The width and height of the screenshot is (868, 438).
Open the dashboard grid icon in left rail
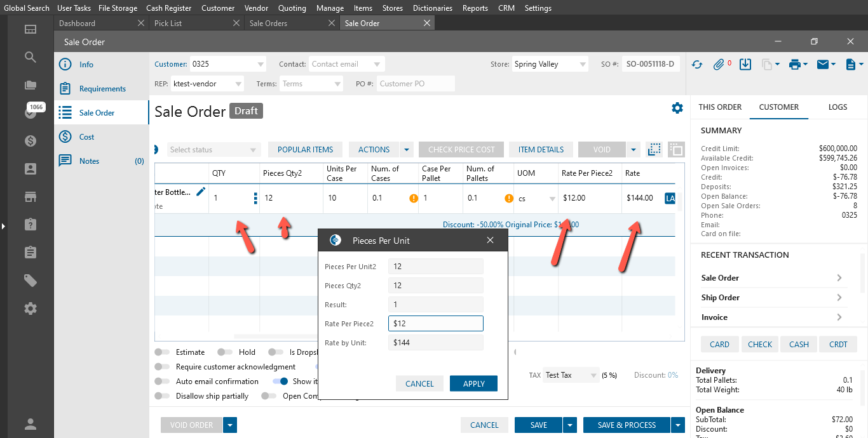tap(30, 29)
